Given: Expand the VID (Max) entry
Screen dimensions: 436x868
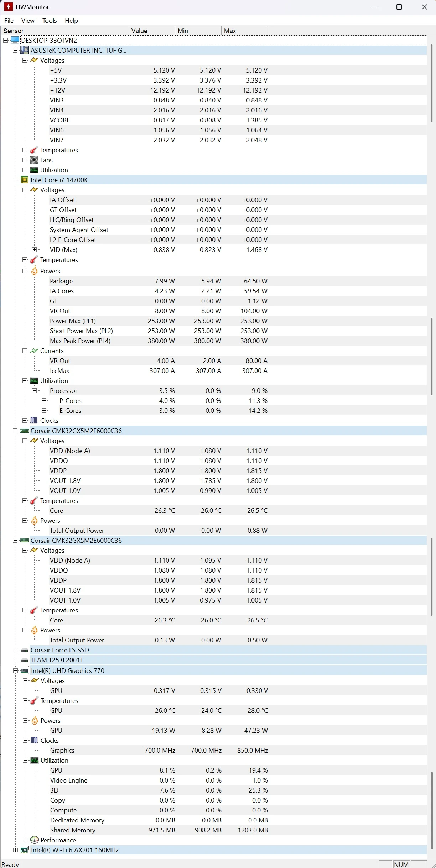Looking at the screenshot, I should (35, 249).
